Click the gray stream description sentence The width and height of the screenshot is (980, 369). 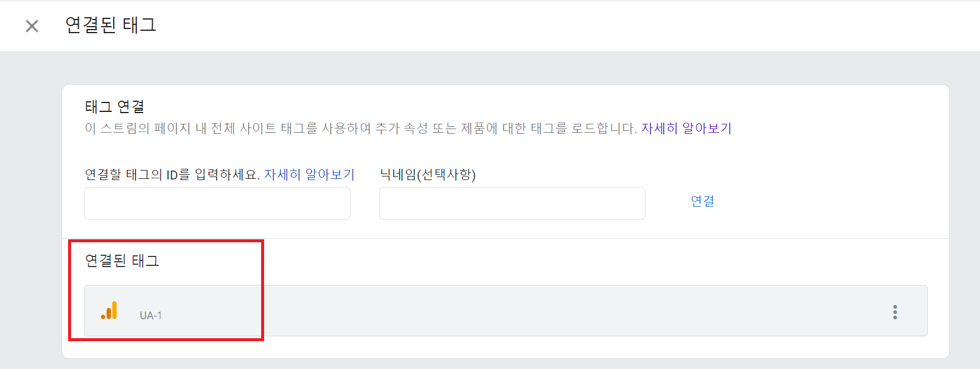click(x=355, y=129)
